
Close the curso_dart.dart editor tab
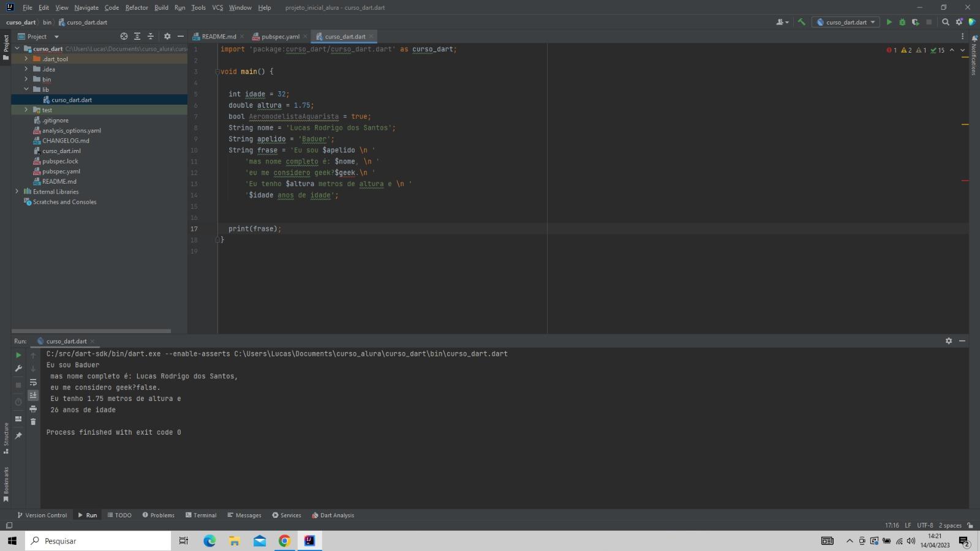(x=371, y=36)
